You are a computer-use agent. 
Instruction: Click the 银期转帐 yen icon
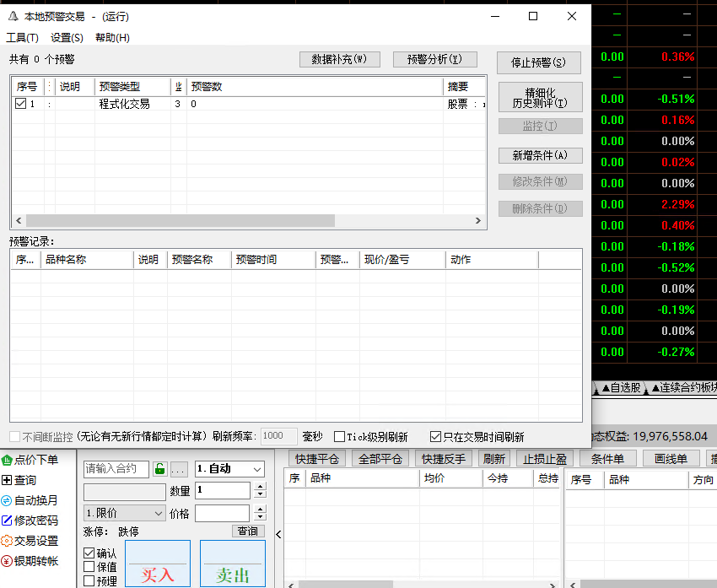tap(7, 561)
